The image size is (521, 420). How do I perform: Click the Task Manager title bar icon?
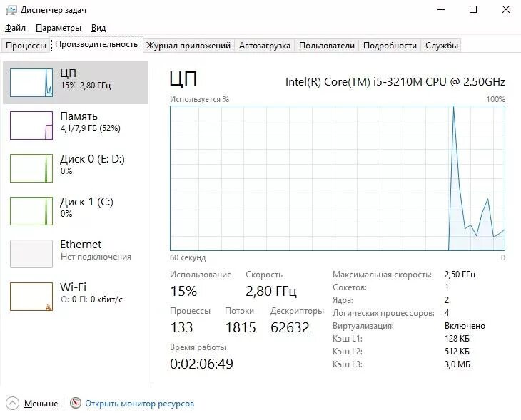click(x=11, y=10)
